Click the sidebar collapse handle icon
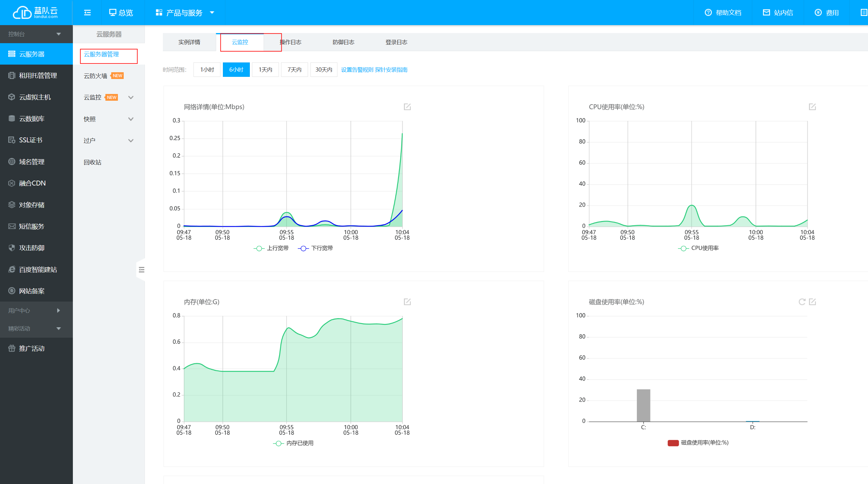This screenshot has height=484, width=868. tap(141, 269)
